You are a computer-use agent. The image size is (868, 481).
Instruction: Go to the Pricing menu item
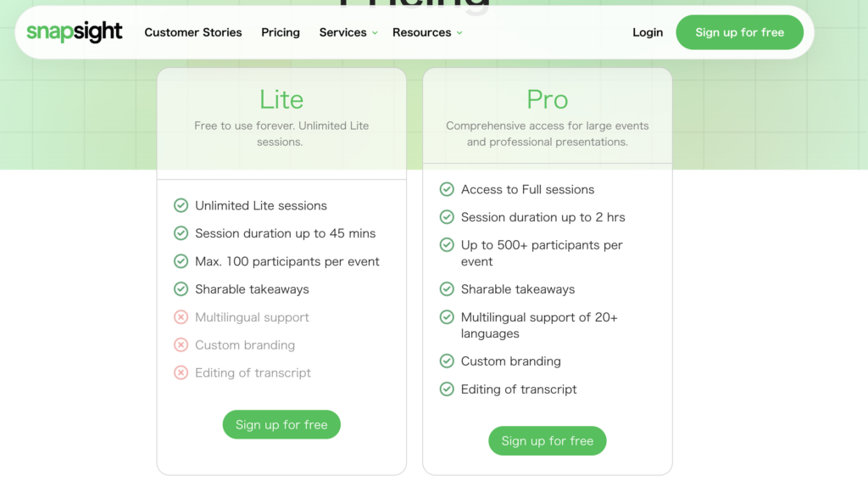pyautogui.click(x=281, y=32)
